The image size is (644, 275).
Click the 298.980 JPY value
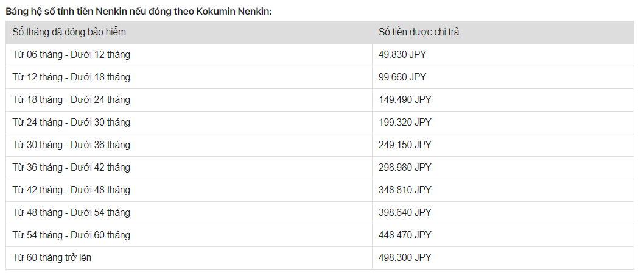point(405,168)
